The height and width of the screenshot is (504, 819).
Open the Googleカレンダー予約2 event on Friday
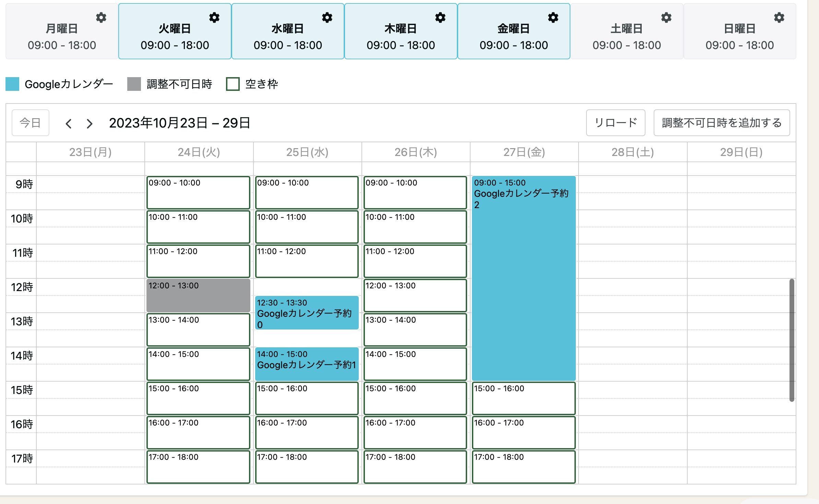[523, 278]
